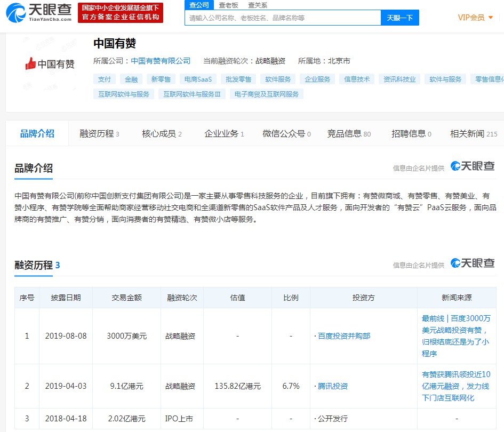Click the 批发零售 tag

point(238,79)
